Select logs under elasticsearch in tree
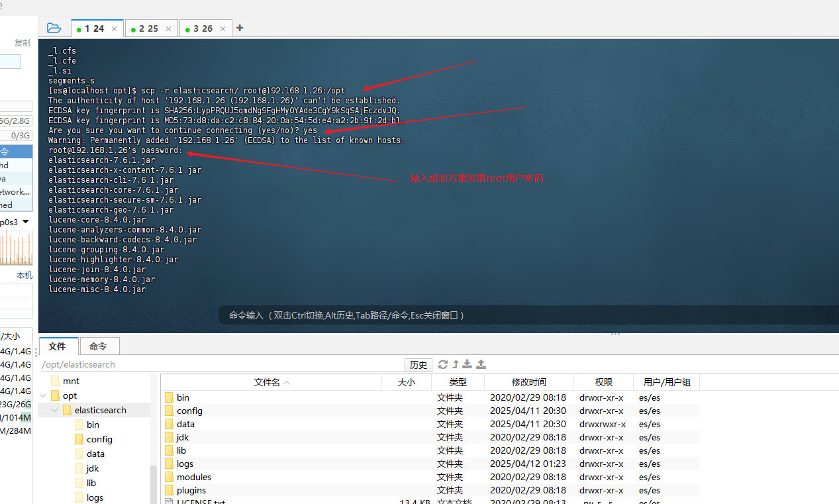Viewport: 839px width, 504px height. tap(95, 497)
